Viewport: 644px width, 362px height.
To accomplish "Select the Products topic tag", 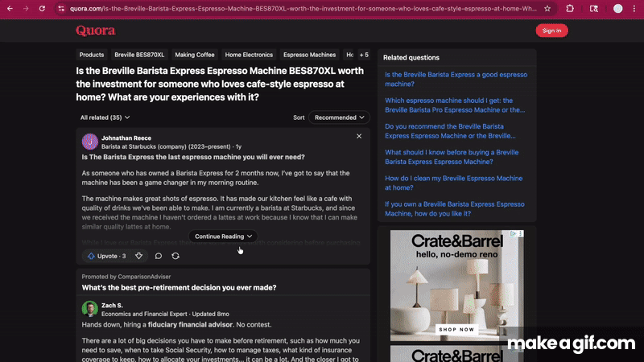I will [92, 55].
